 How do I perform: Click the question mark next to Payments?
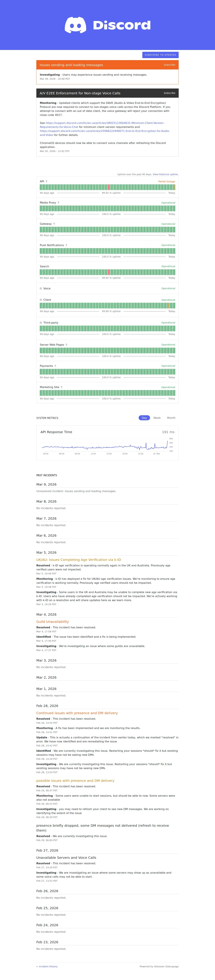click(55, 366)
